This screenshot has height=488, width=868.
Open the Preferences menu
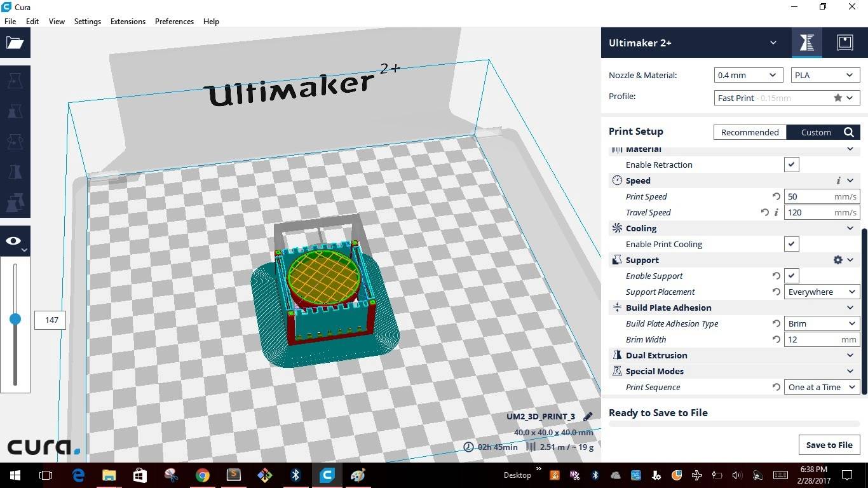pos(174,21)
